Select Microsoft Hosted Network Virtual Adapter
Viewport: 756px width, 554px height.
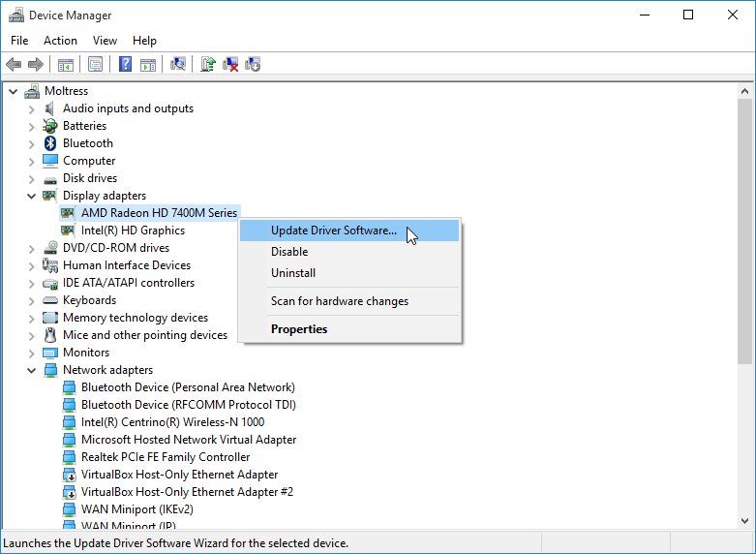coord(189,439)
